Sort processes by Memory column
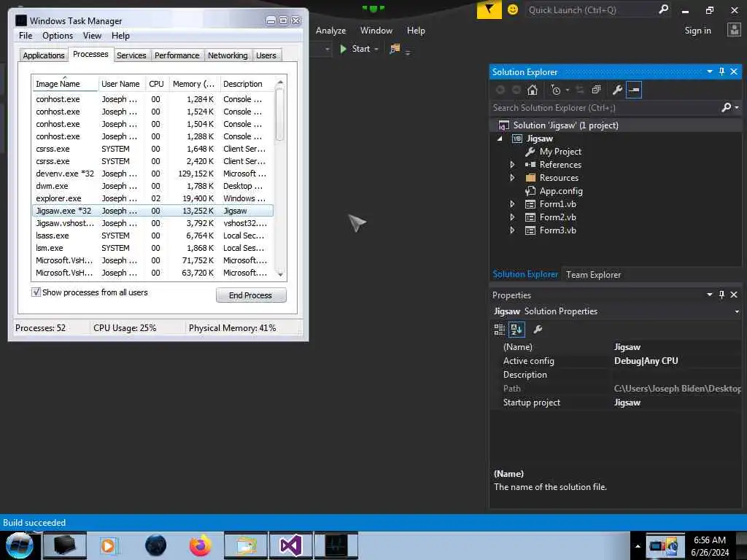 click(193, 84)
